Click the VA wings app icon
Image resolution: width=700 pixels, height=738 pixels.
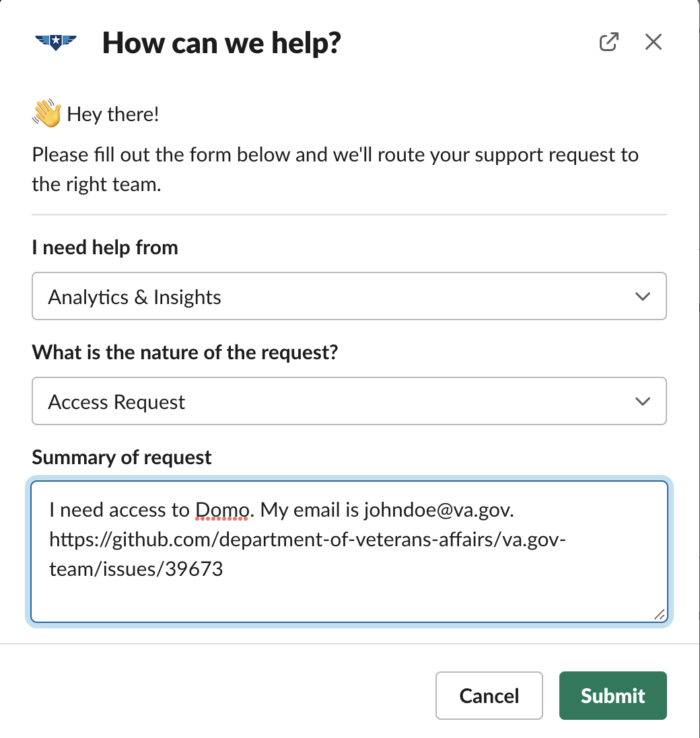point(57,42)
